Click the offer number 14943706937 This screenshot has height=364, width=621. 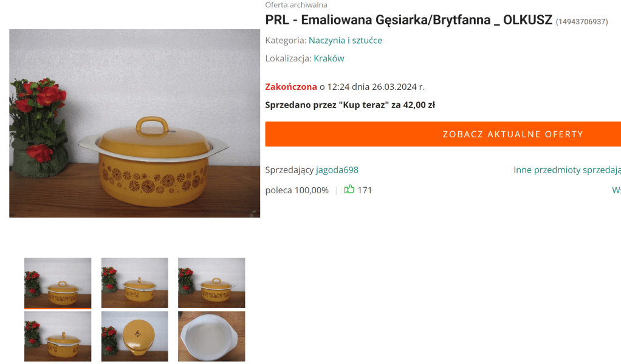[582, 22]
